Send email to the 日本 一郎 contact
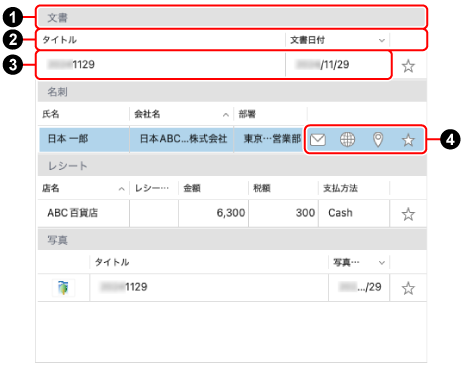The height and width of the screenshot is (369, 463). 318,139
